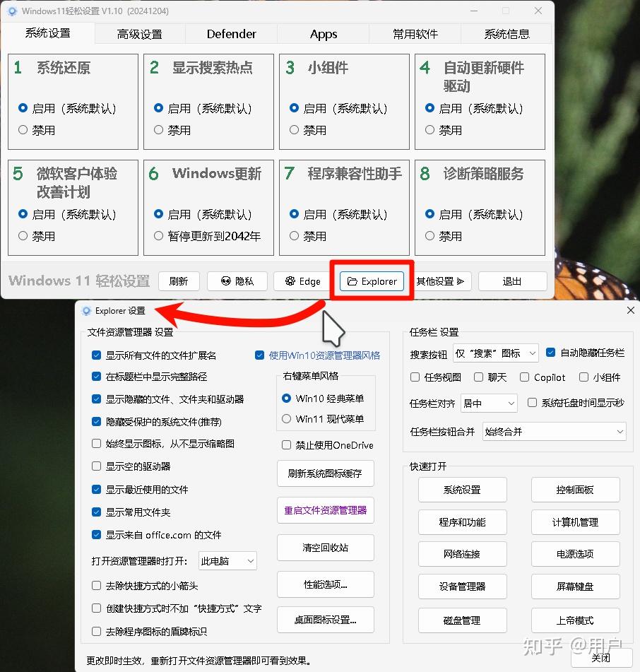Open 程序和功能 quick launch

point(462,522)
